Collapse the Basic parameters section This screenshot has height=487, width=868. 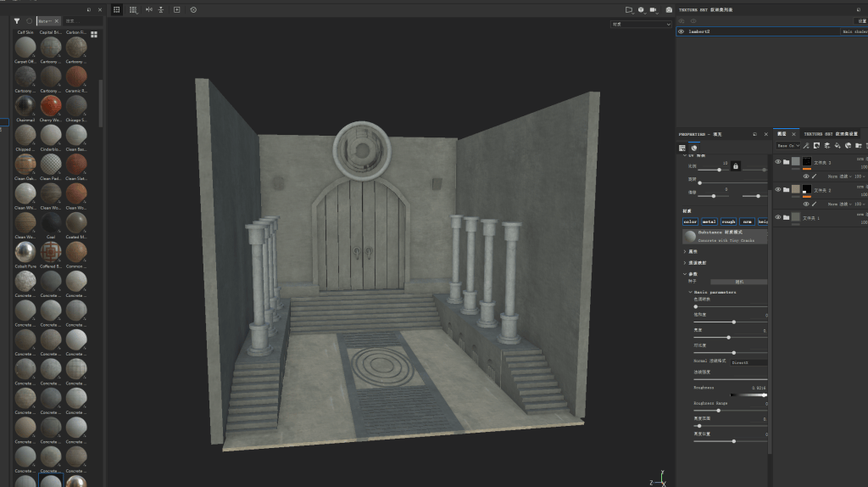(x=690, y=292)
